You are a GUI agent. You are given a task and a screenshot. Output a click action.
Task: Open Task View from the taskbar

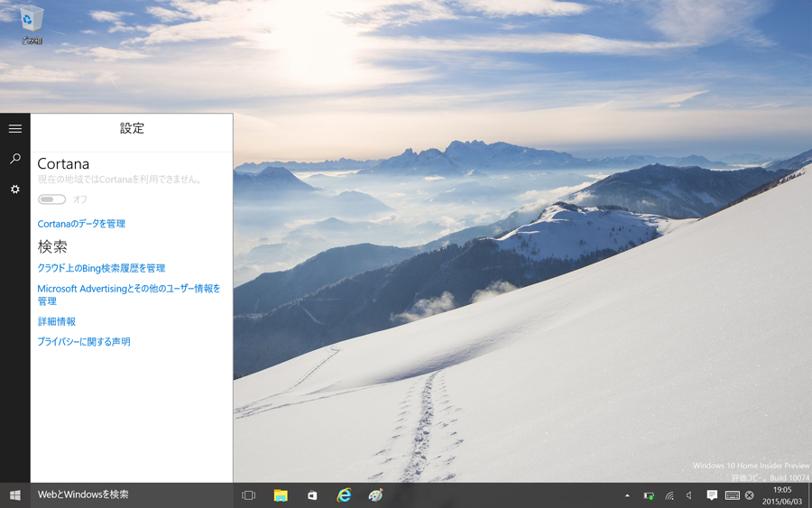[x=249, y=495]
